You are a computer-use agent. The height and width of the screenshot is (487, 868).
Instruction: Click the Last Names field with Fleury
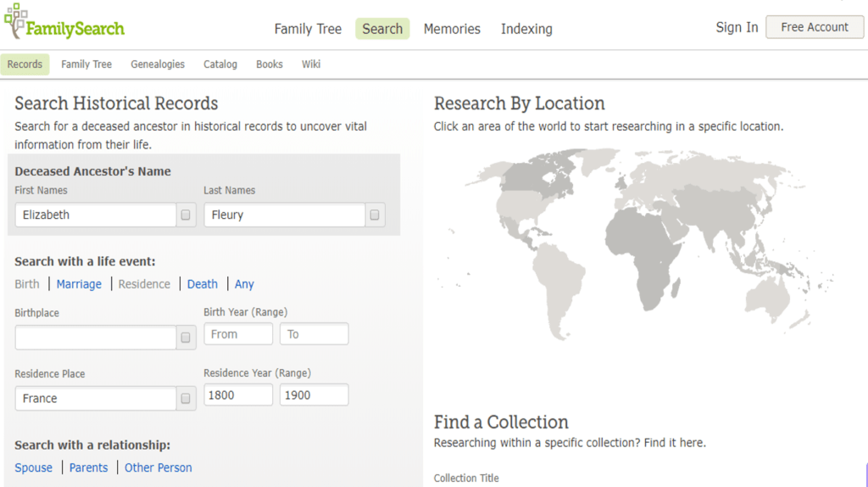(x=285, y=215)
